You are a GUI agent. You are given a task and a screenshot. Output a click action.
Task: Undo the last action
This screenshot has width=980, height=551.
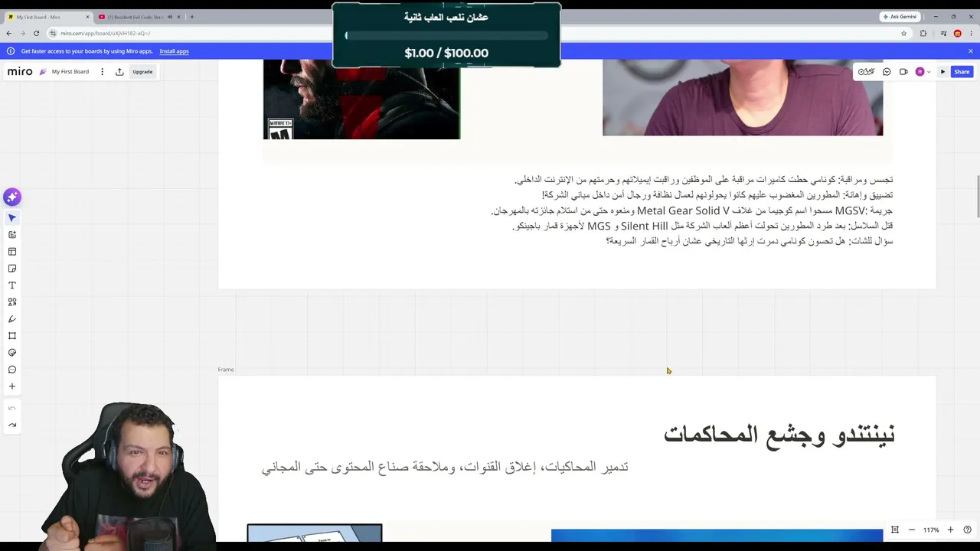pyautogui.click(x=12, y=409)
